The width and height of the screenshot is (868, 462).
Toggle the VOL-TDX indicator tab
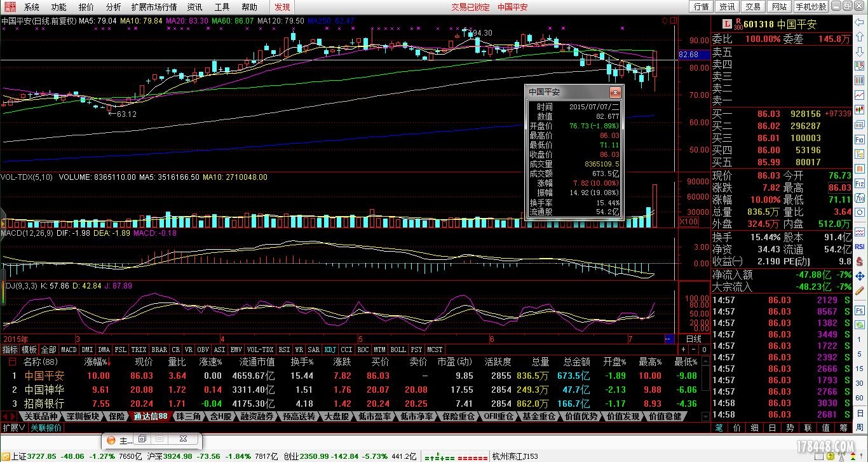[261, 349]
